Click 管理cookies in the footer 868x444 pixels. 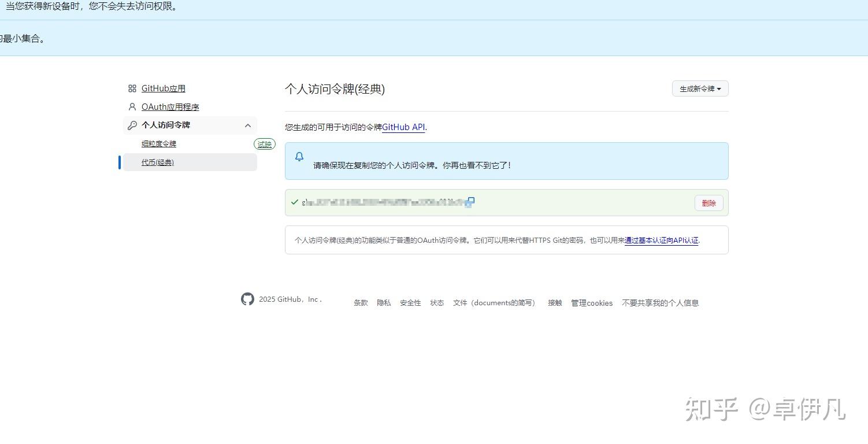591,302
